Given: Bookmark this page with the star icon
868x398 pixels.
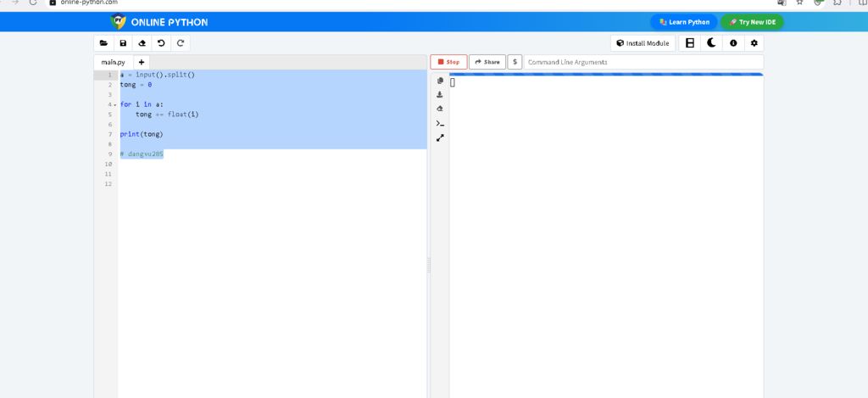Looking at the screenshot, I should (799, 3).
